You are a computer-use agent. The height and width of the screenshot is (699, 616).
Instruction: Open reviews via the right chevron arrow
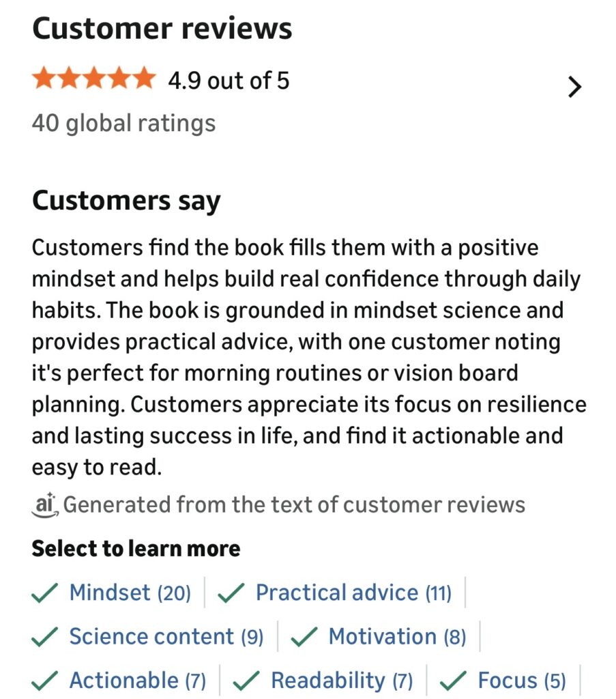coord(575,87)
